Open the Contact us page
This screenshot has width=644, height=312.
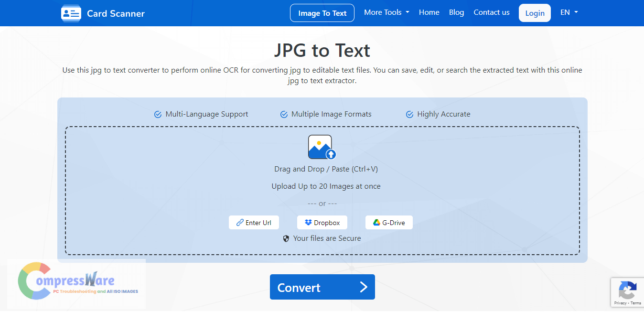pos(492,12)
